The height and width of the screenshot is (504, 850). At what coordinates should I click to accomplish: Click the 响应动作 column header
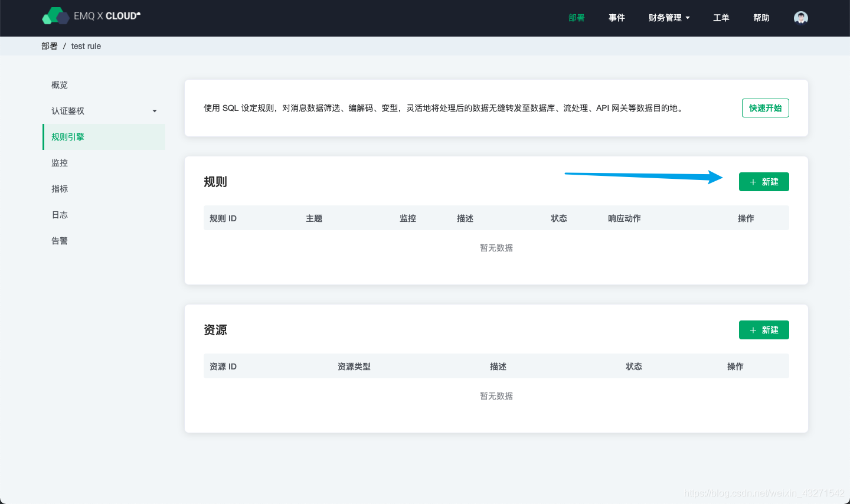[625, 218]
